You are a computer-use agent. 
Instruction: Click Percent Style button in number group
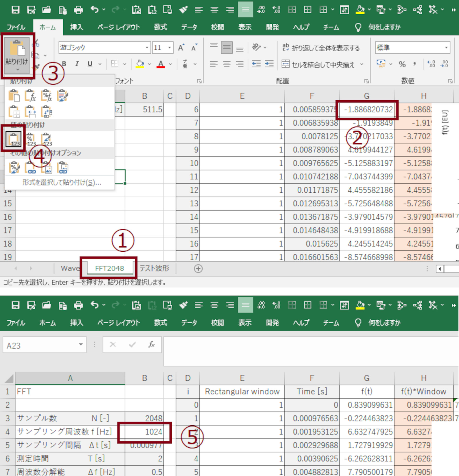[x=402, y=64]
